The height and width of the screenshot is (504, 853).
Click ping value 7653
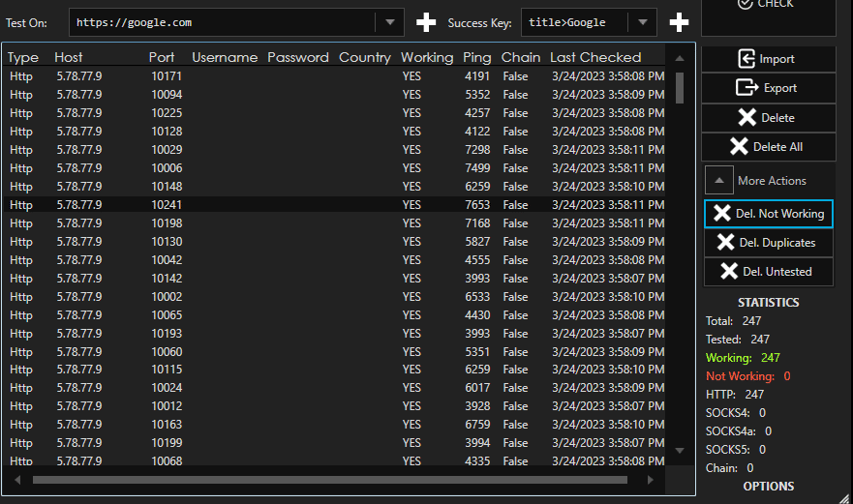(477, 205)
